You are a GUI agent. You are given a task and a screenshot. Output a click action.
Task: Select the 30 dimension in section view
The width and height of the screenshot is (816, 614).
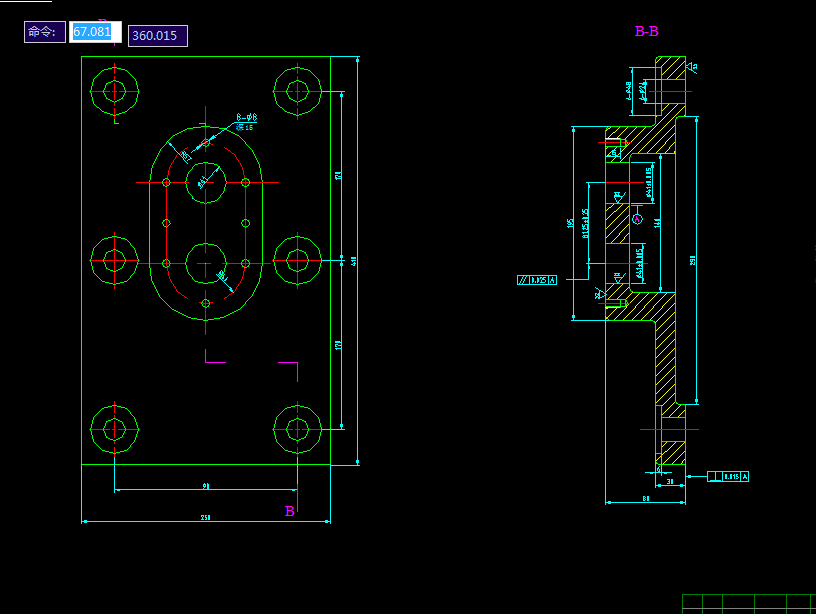670,481
